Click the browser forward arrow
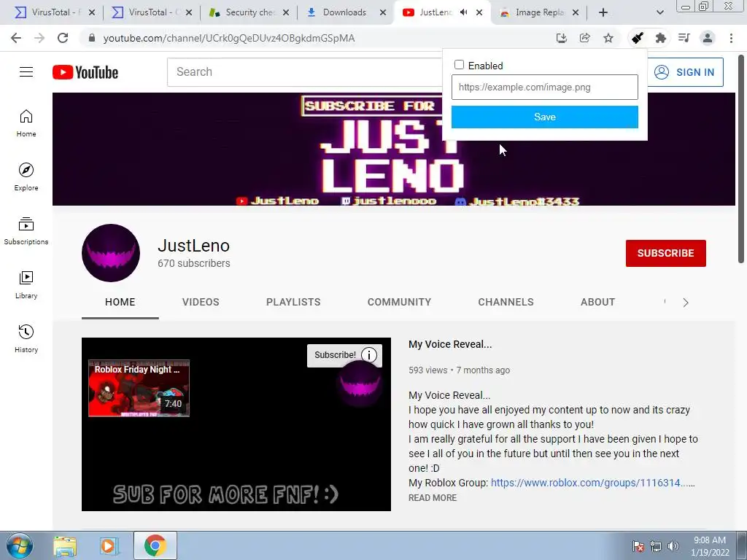This screenshot has height=560, width=747. (39, 38)
